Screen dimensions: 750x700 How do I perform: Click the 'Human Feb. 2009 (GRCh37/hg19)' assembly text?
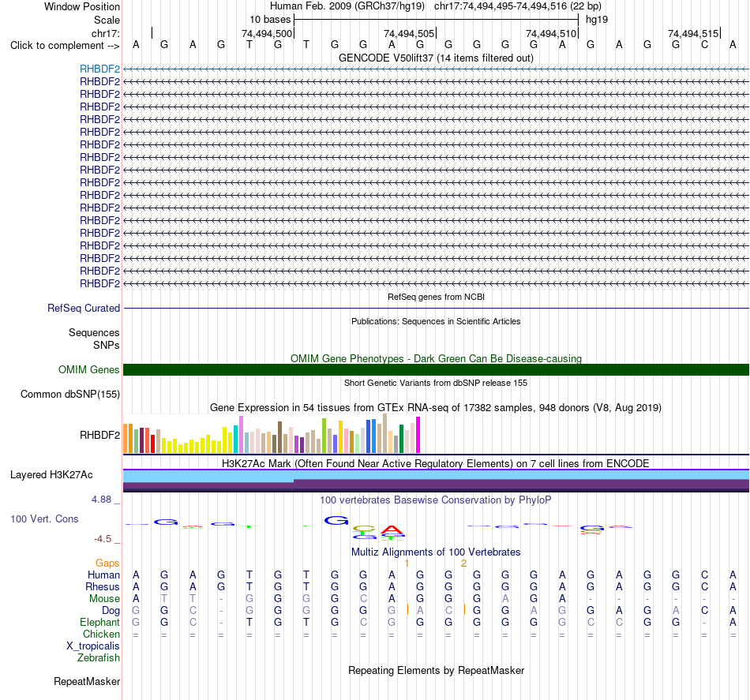347,6
